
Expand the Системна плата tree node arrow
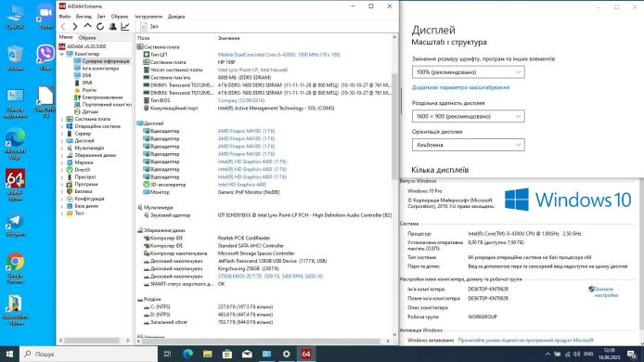pos(62,119)
